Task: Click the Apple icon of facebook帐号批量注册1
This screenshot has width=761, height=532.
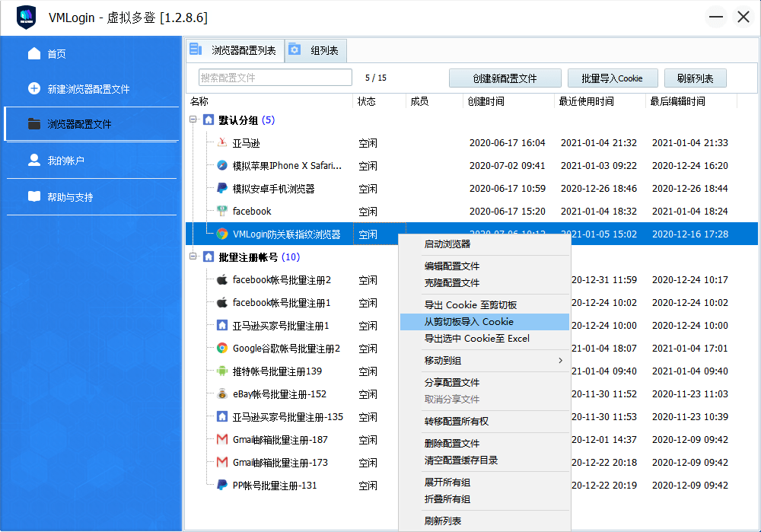Action: coord(221,302)
